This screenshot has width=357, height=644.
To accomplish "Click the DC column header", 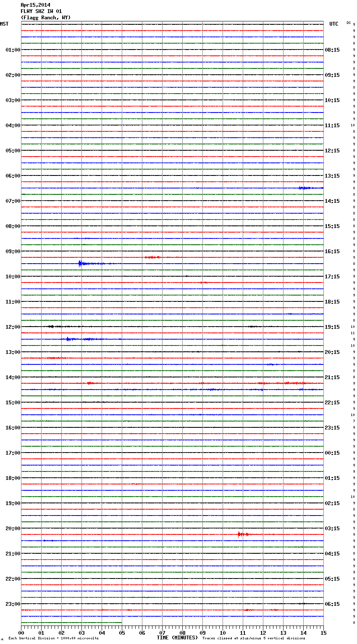I will (349, 23).
